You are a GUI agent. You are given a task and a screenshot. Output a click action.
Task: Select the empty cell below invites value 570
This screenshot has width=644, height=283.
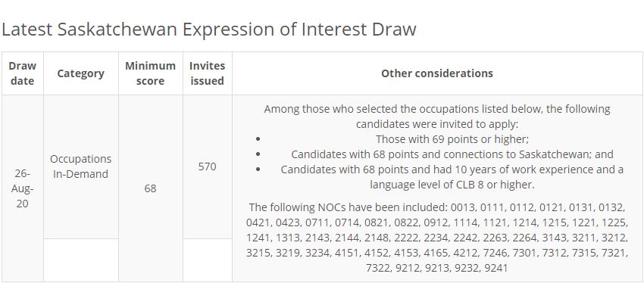coord(208,260)
